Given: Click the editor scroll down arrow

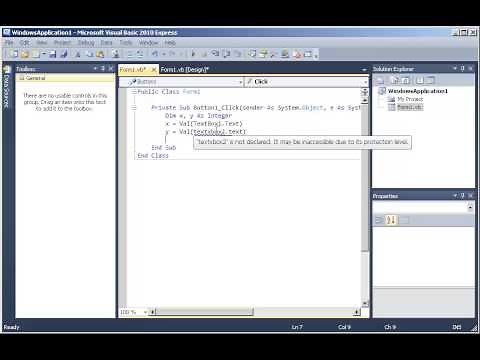Looking at the screenshot, I should click(x=365, y=304).
